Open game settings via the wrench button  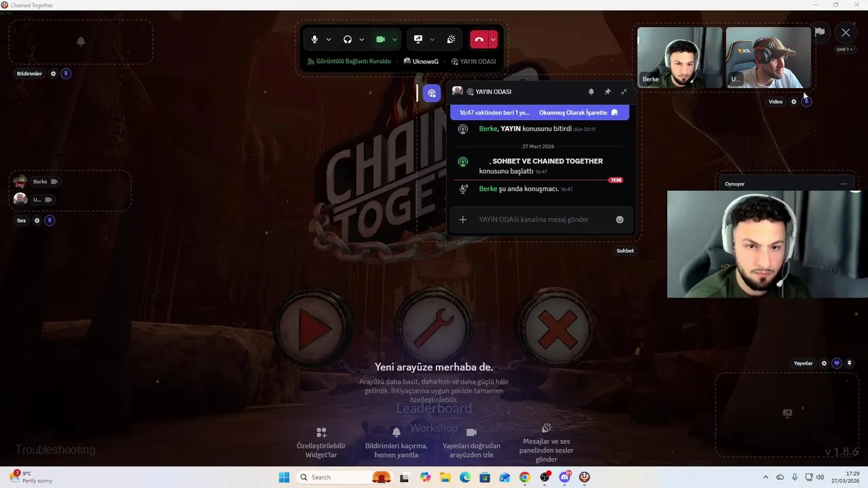click(x=434, y=328)
